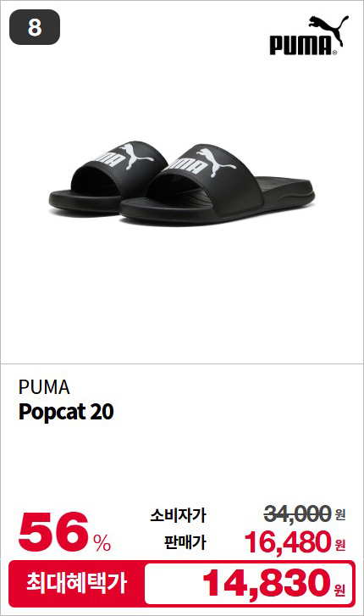Click the 소비자가 label
Screen dimensions: 364x616
click(178, 515)
